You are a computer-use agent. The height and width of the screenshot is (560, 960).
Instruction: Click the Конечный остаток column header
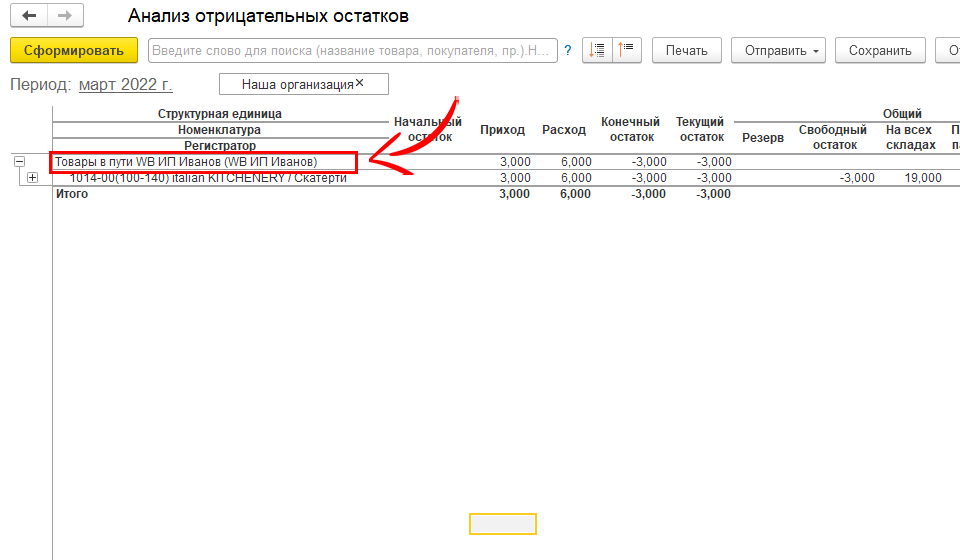[630, 130]
